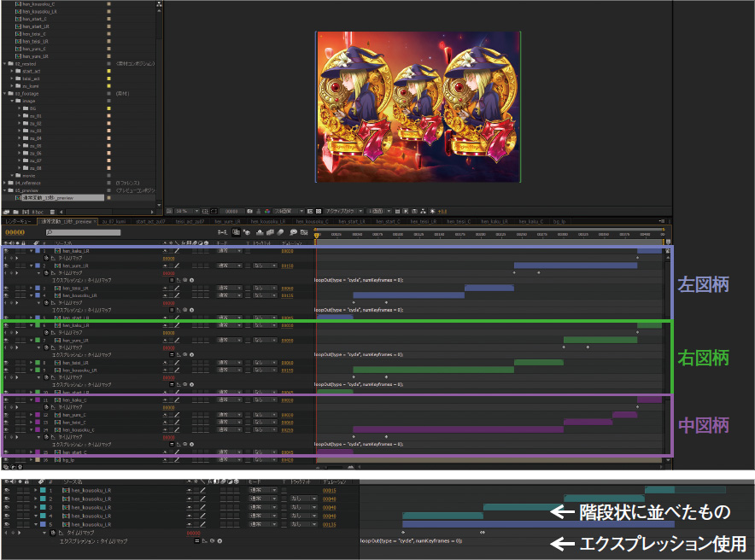This screenshot has width=755, height=560.
Task: Hide layer 1 hen_kaku_LR with eye icon
Action: tap(6, 251)
